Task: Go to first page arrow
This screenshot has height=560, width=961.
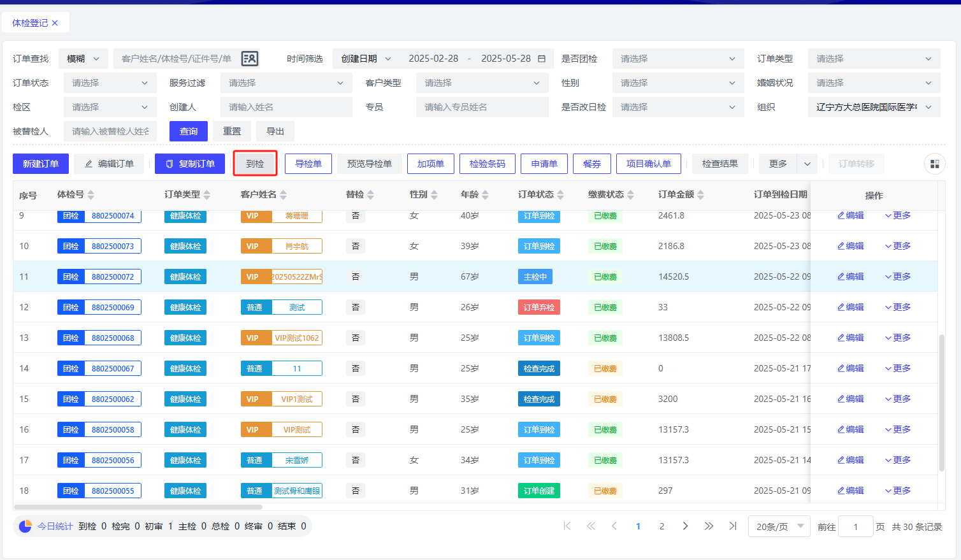Action: click(567, 526)
